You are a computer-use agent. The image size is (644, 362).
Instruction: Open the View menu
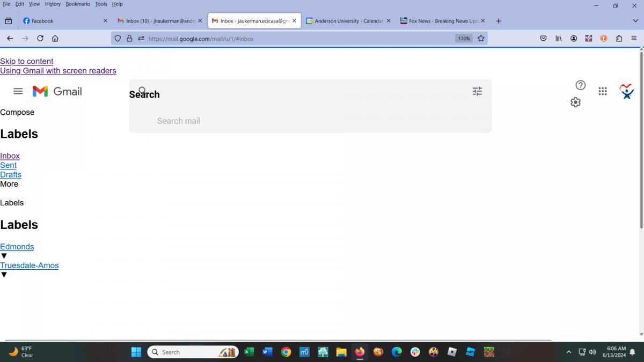(34, 4)
